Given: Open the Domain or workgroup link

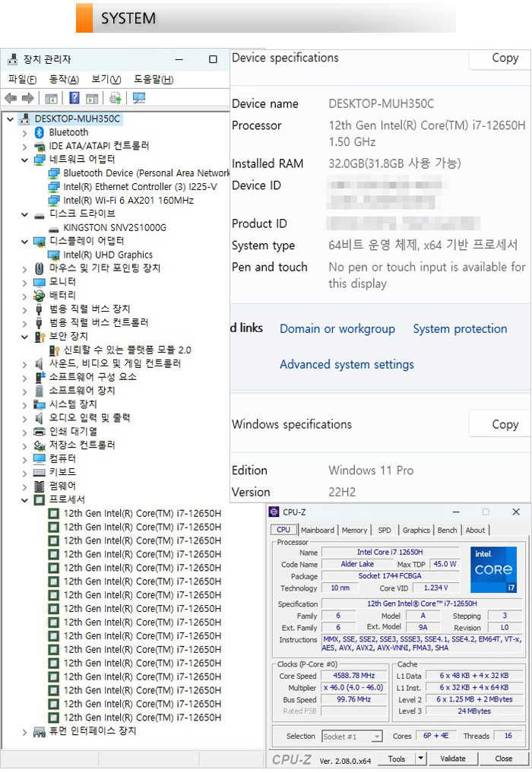Looking at the screenshot, I should [337, 329].
